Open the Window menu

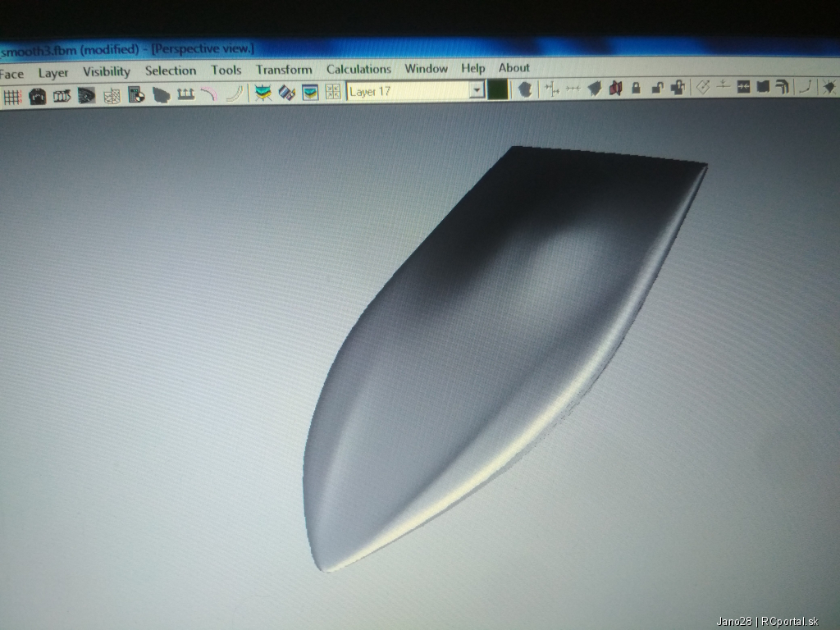tap(426, 69)
